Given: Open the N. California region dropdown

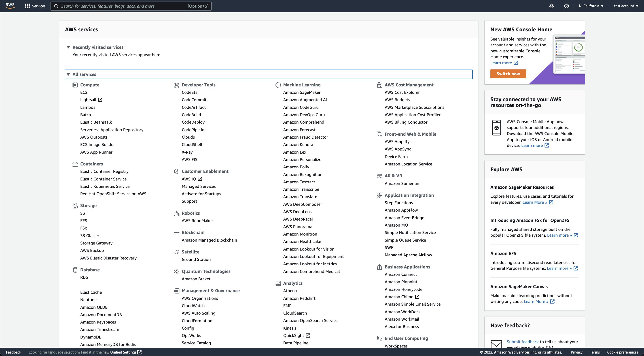Looking at the screenshot, I should pyautogui.click(x=591, y=6).
